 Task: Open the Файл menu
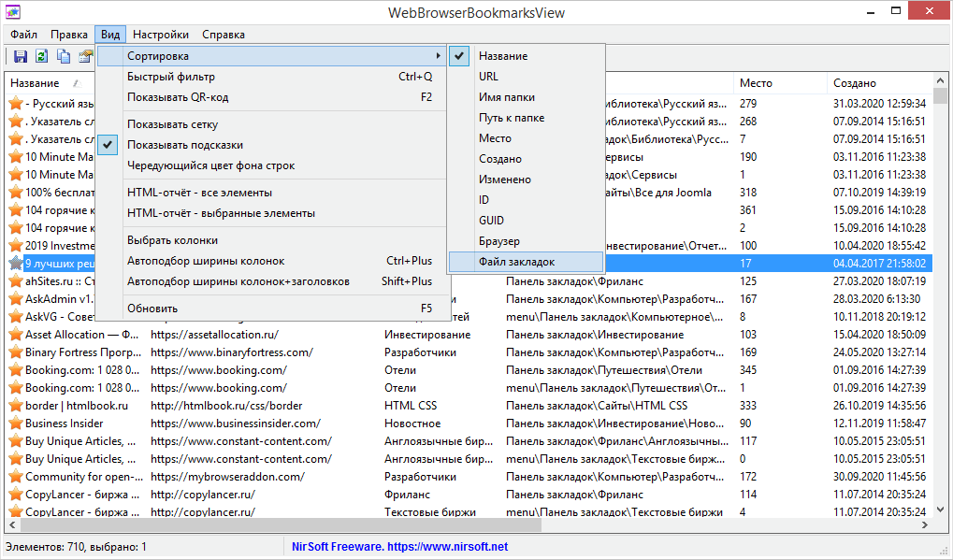click(23, 35)
